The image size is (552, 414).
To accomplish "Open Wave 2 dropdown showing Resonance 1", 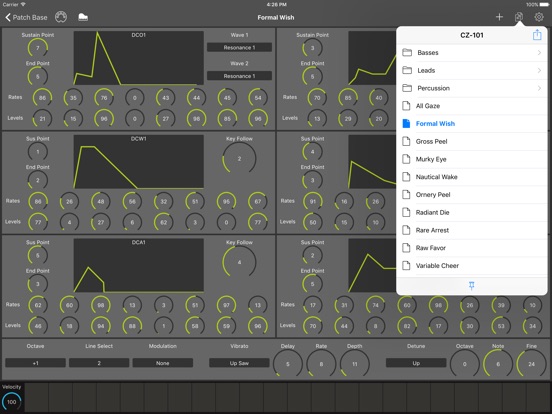I will pyautogui.click(x=239, y=76).
